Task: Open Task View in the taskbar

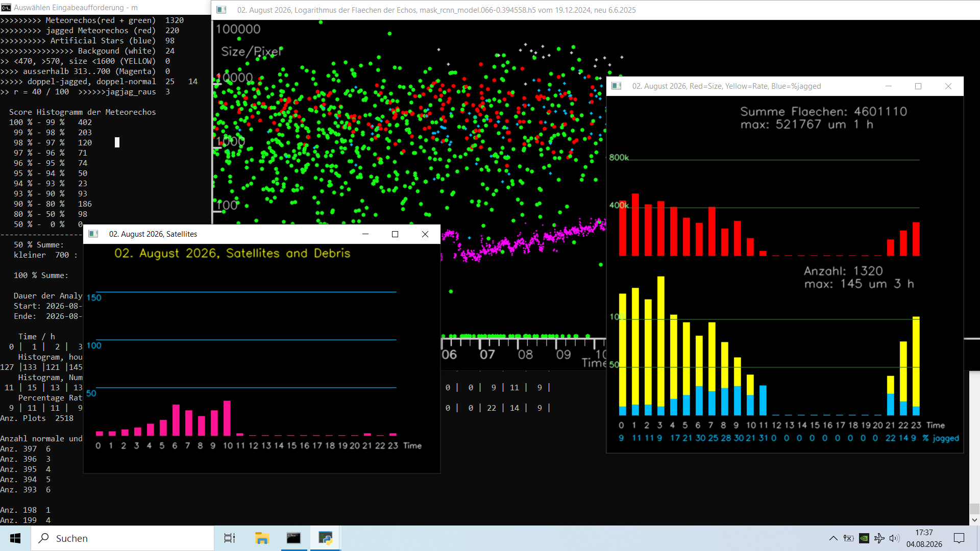Action: pyautogui.click(x=230, y=538)
